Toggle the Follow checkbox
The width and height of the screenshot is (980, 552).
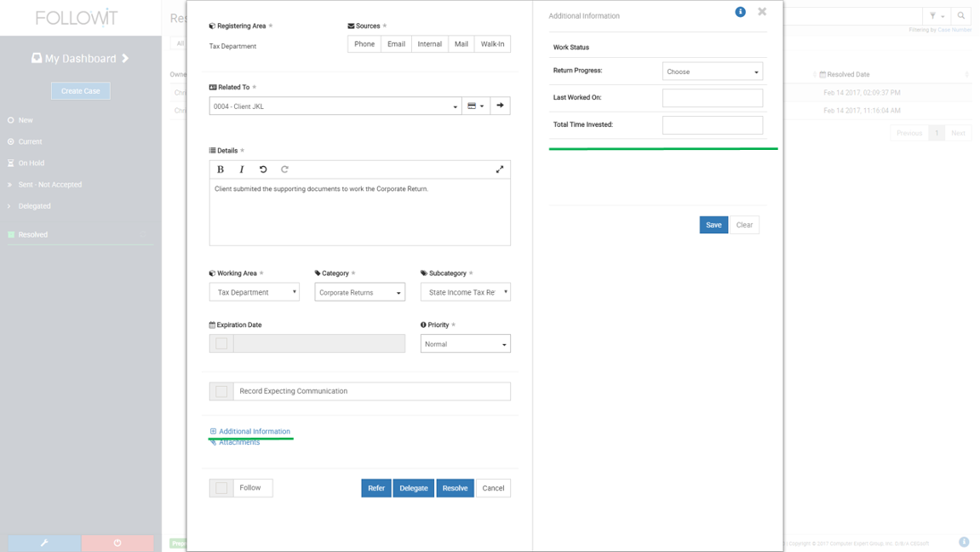point(221,488)
